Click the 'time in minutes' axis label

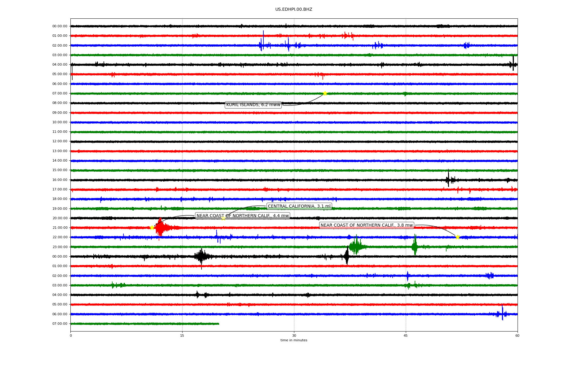point(294,340)
